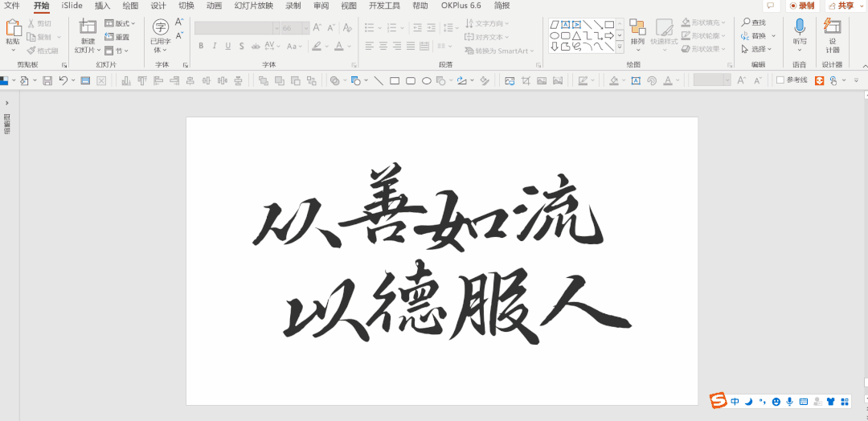Select the straight line tool in quick access toolbar
Image resolution: width=868 pixels, height=421 pixels.
pos(379,81)
